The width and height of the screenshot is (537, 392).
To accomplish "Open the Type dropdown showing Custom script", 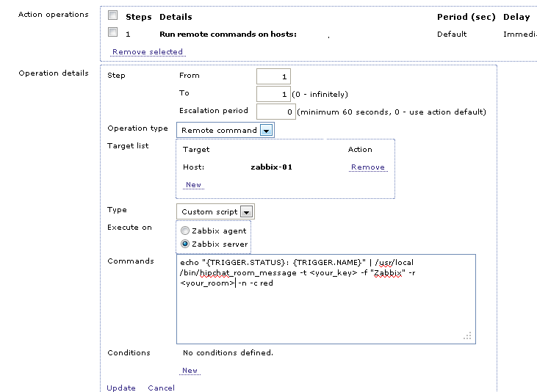I will pyautogui.click(x=215, y=211).
